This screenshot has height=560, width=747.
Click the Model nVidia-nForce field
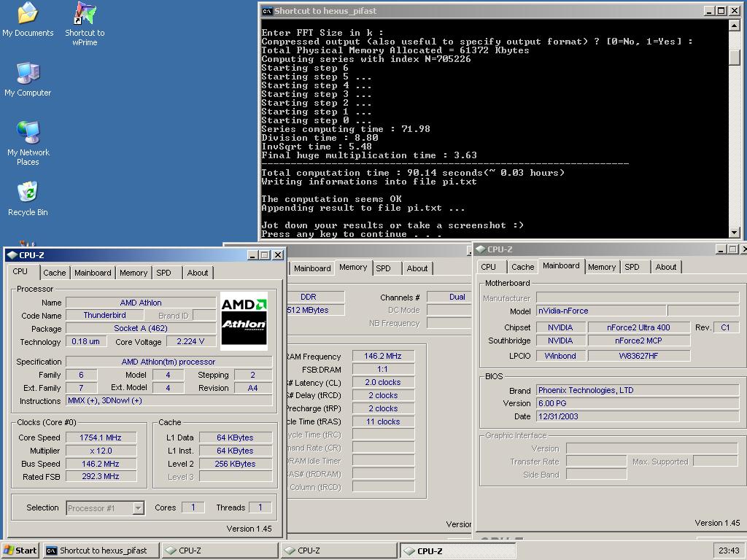[601, 311]
